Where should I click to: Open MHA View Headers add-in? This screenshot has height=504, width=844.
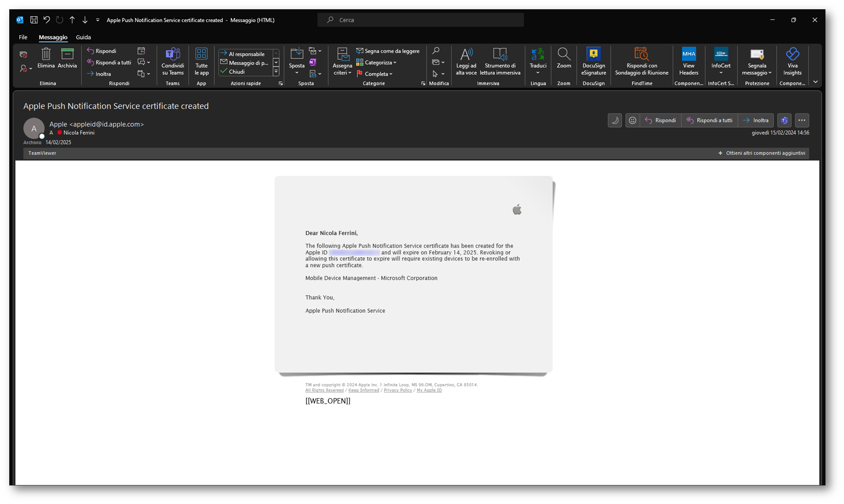coord(689,62)
